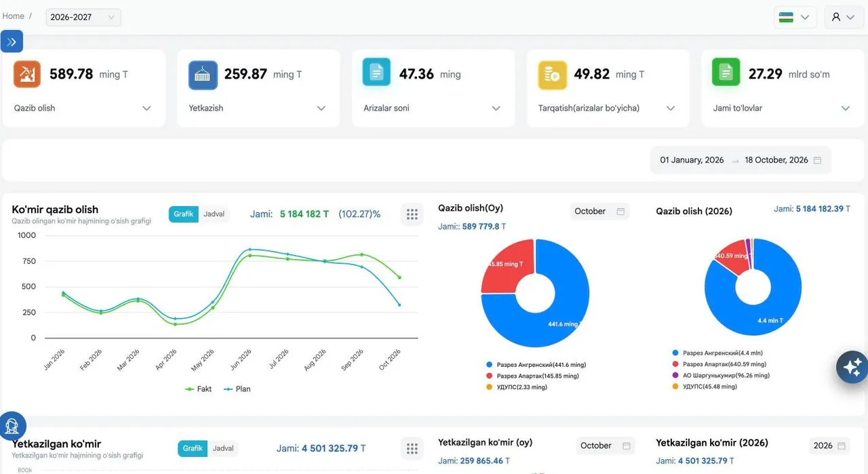Click Jami: 589 779.8 T text
This screenshot has height=474, width=868.
472,226
